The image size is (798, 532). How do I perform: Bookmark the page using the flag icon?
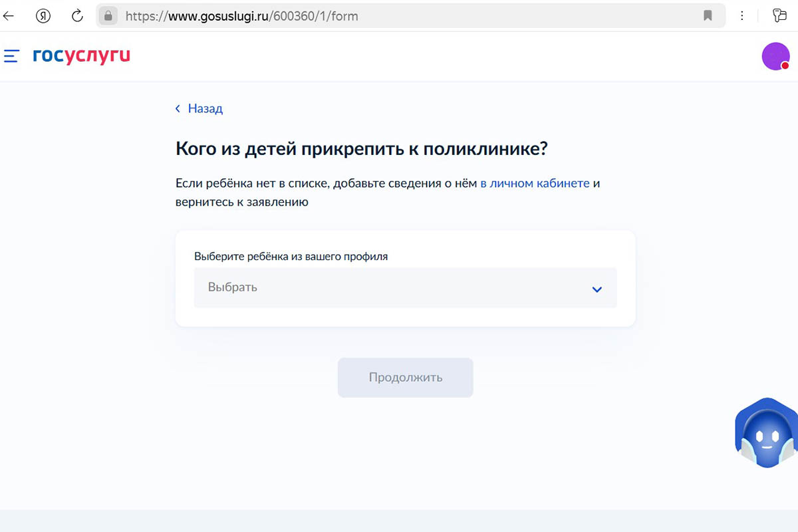708,15
